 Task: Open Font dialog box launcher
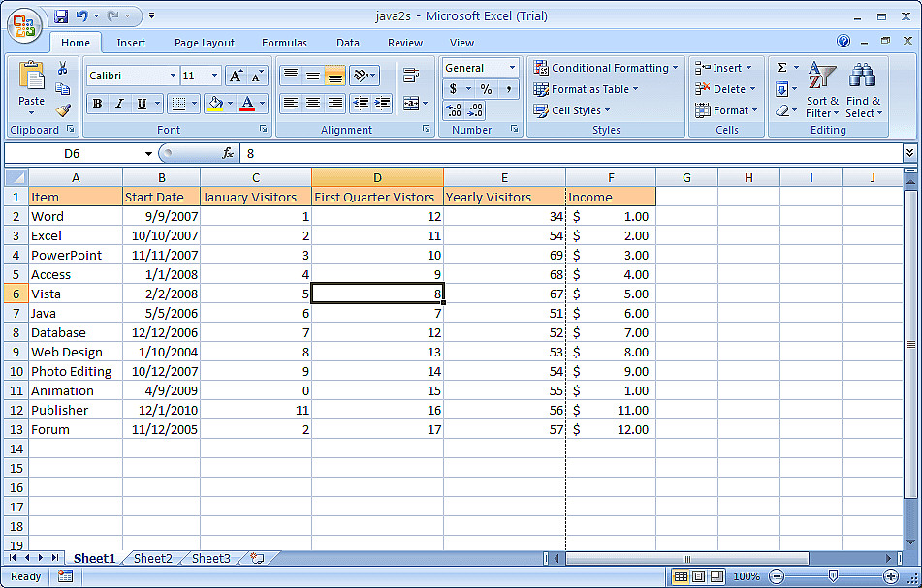coord(264,129)
